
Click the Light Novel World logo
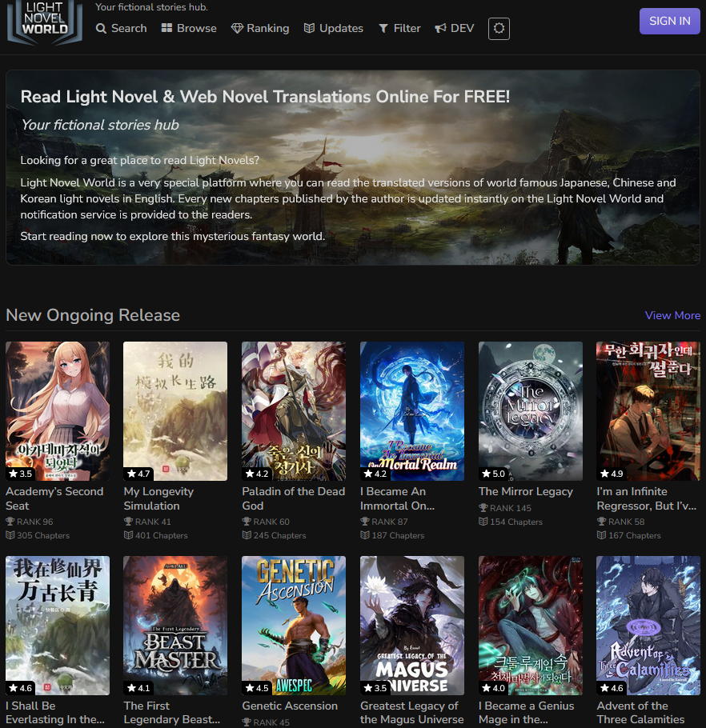click(44, 22)
